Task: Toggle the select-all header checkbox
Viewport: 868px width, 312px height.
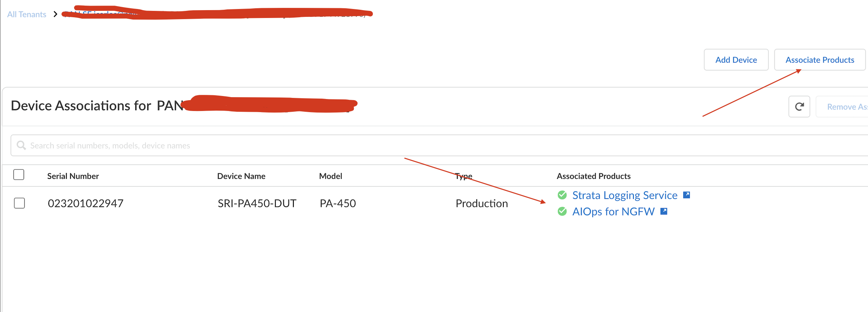Action: click(x=19, y=175)
